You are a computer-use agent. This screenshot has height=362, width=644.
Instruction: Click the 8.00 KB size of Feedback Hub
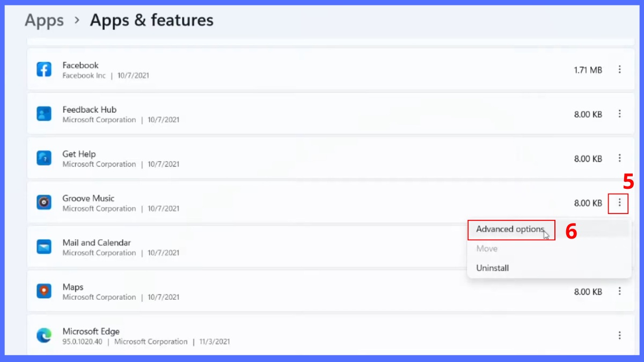[x=588, y=114]
